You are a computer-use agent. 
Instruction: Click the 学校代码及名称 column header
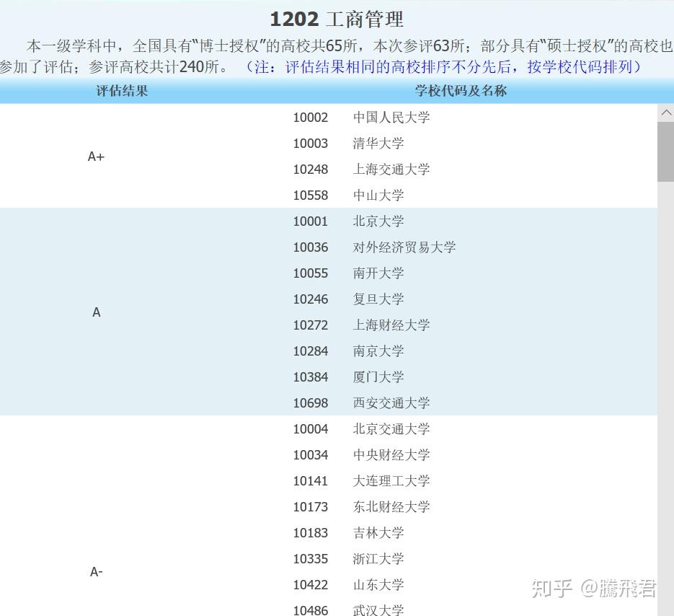461,91
